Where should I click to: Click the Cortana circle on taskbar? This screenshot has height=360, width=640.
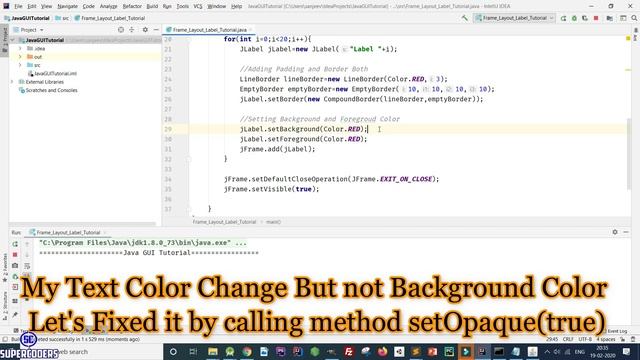pyautogui.click(x=173, y=352)
